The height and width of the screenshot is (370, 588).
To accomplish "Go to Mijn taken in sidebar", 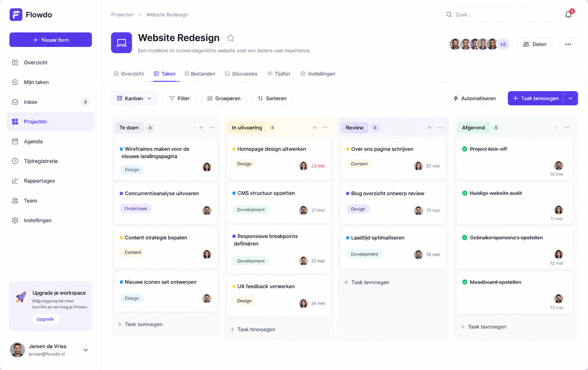I will (51, 82).
